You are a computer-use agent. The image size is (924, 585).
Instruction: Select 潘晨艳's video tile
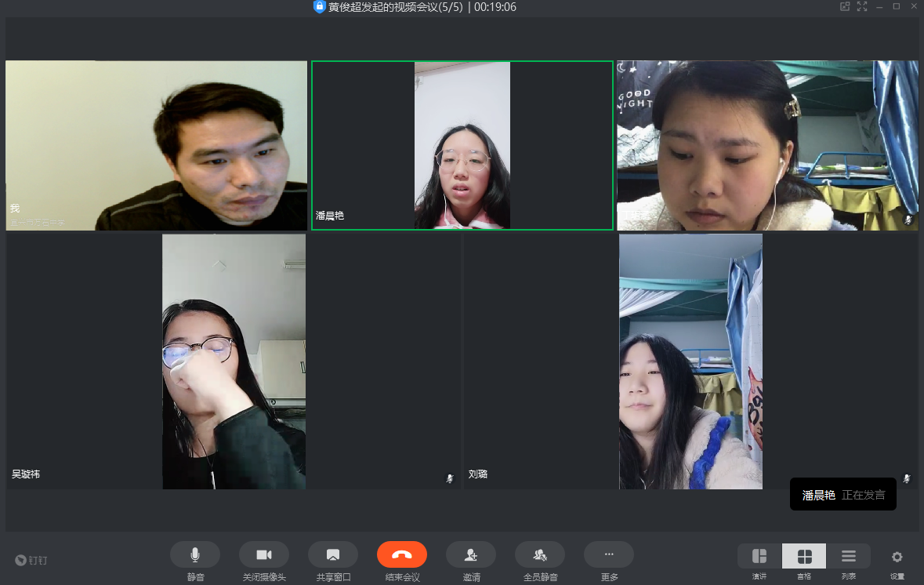462,145
